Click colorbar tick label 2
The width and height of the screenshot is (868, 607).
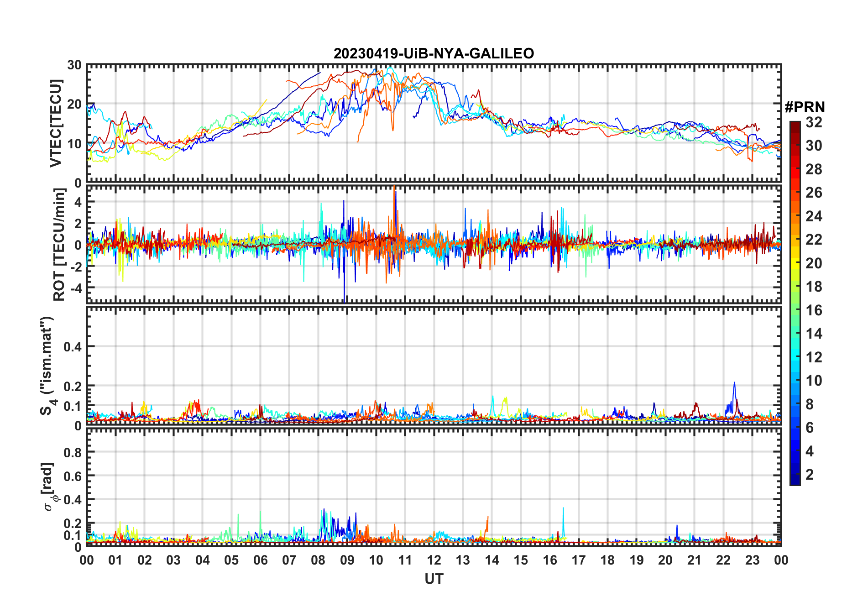810,475
